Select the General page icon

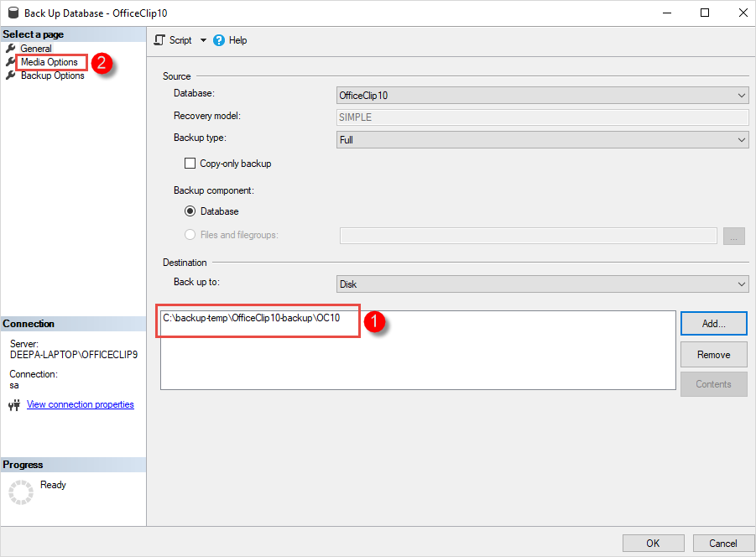(x=11, y=48)
